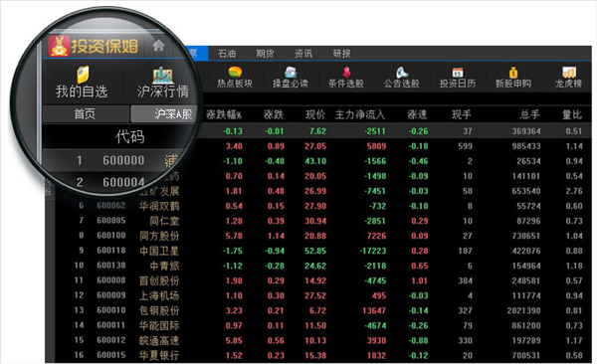This screenshot has width=597, height=364.
Task: Switch to the 研报 tab
Action: [x=341, y=54]
